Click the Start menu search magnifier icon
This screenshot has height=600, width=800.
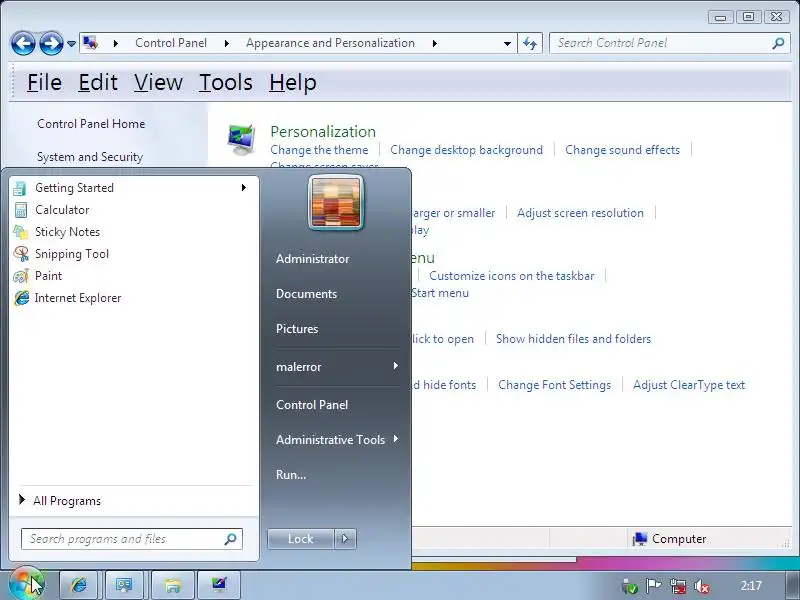coord(231,539)
